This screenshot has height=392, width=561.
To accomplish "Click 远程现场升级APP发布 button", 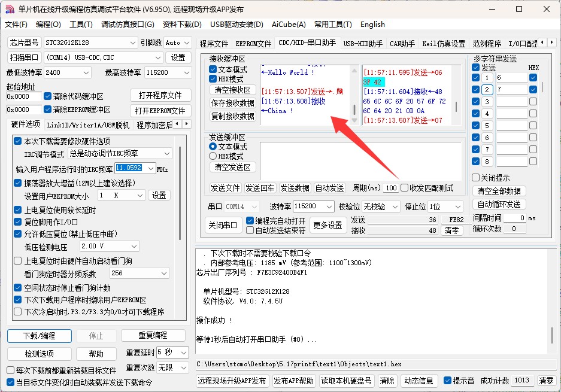I will 232,381.
